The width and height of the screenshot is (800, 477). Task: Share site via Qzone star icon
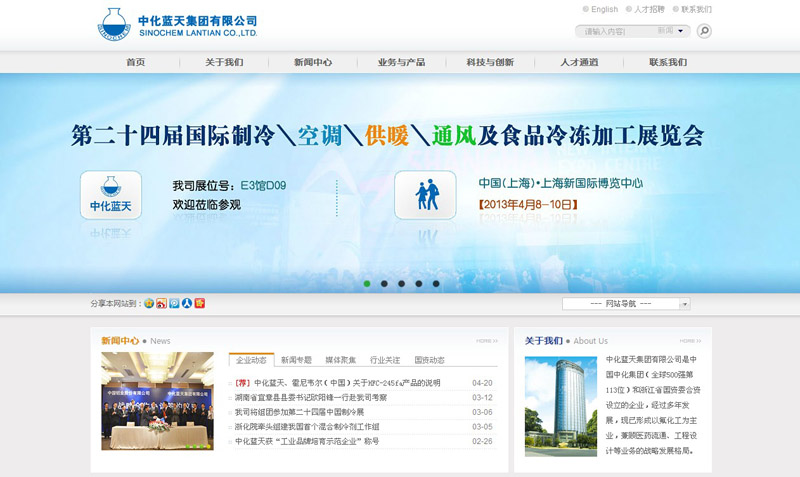148,303
